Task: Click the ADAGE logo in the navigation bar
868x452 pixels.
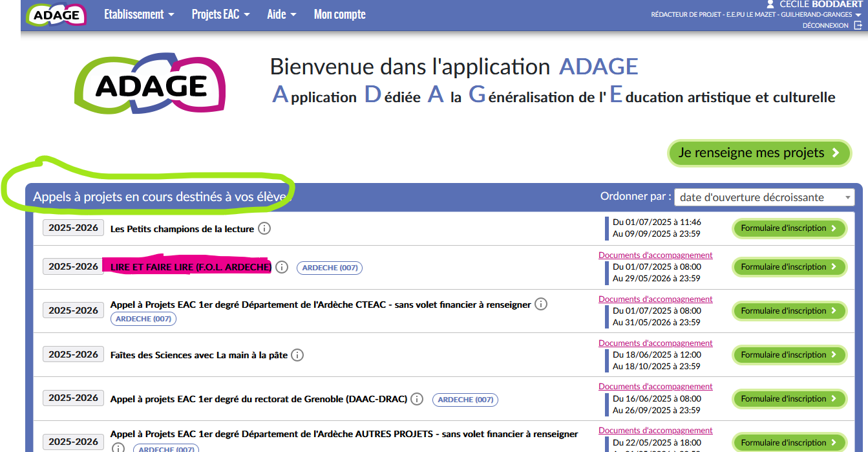Action: pyautogui.click(x=56, y=14)
